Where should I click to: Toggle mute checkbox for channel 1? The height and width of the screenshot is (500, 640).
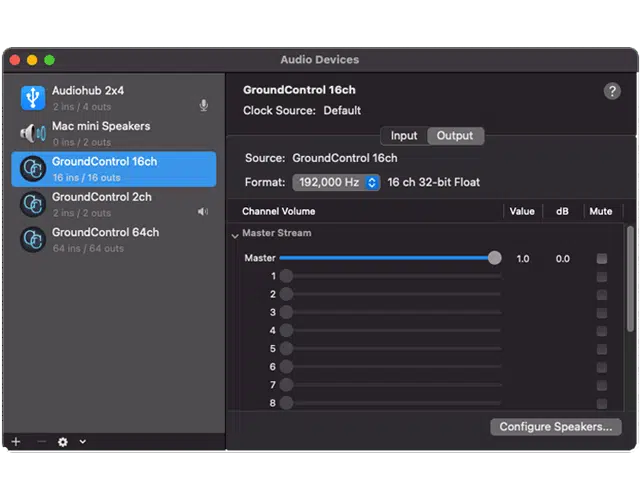click(x=602, y=277)
